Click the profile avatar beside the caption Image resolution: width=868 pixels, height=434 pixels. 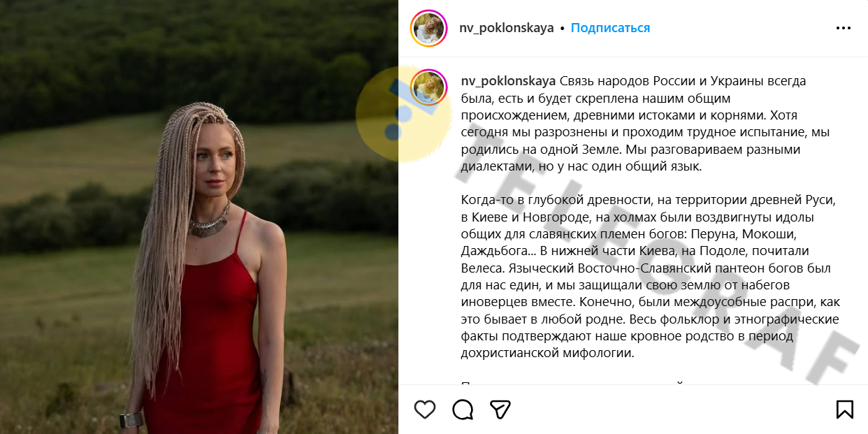[x=428, y=87]
